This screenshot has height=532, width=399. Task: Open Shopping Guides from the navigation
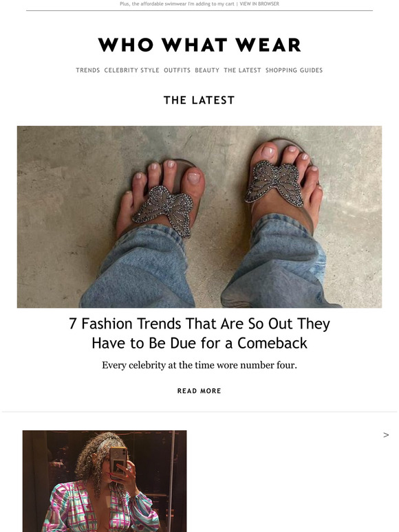(294, 70)
